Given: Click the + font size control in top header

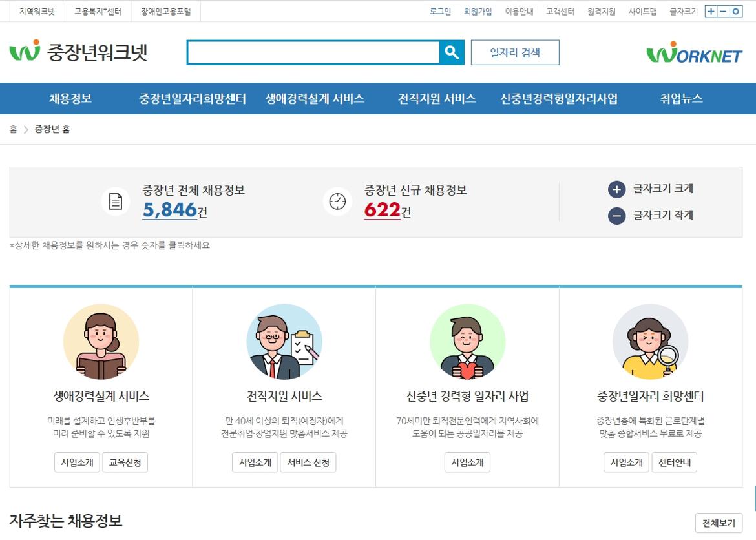Looking at the screenshot, I should [x=711, y=11].
